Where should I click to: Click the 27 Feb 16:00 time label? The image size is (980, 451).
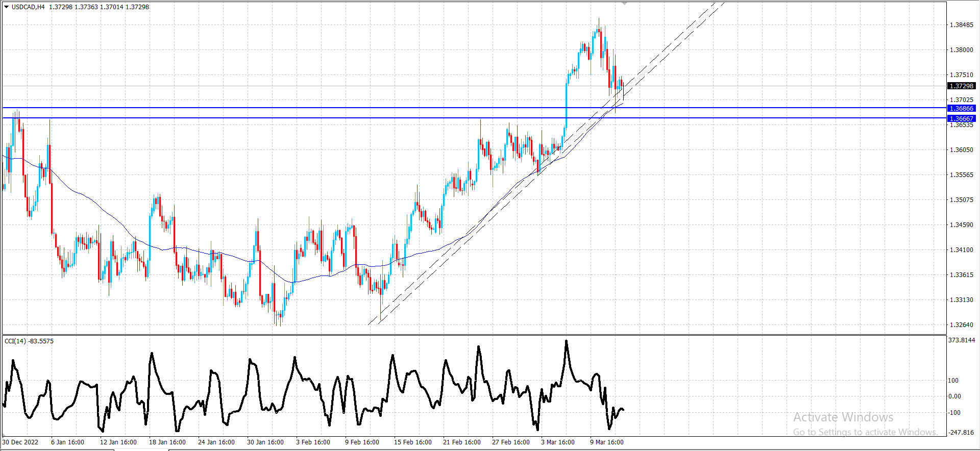pos(511,442)
